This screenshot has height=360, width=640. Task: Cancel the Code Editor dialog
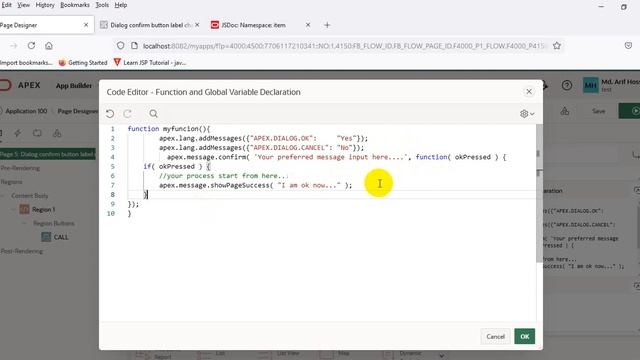[x=495, y=336]
